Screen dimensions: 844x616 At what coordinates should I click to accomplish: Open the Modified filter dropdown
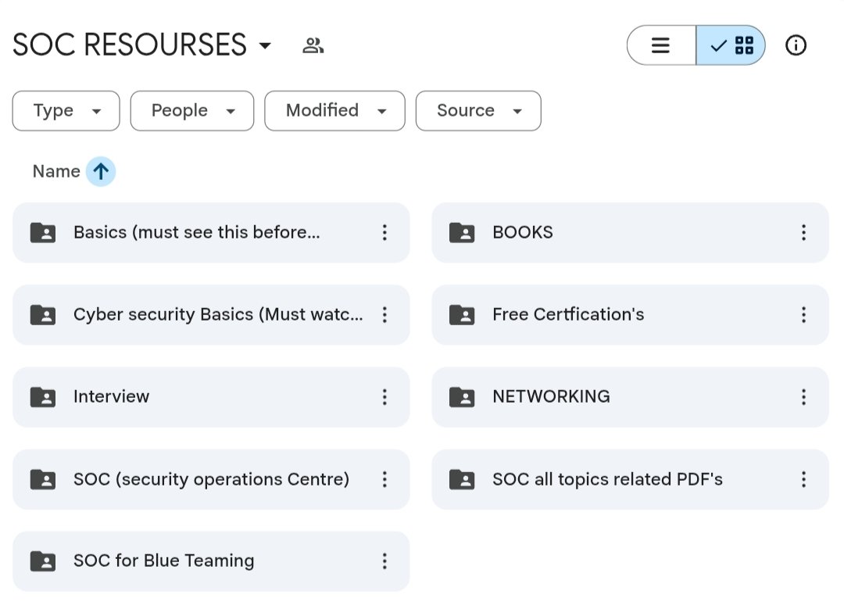(334, 111)
